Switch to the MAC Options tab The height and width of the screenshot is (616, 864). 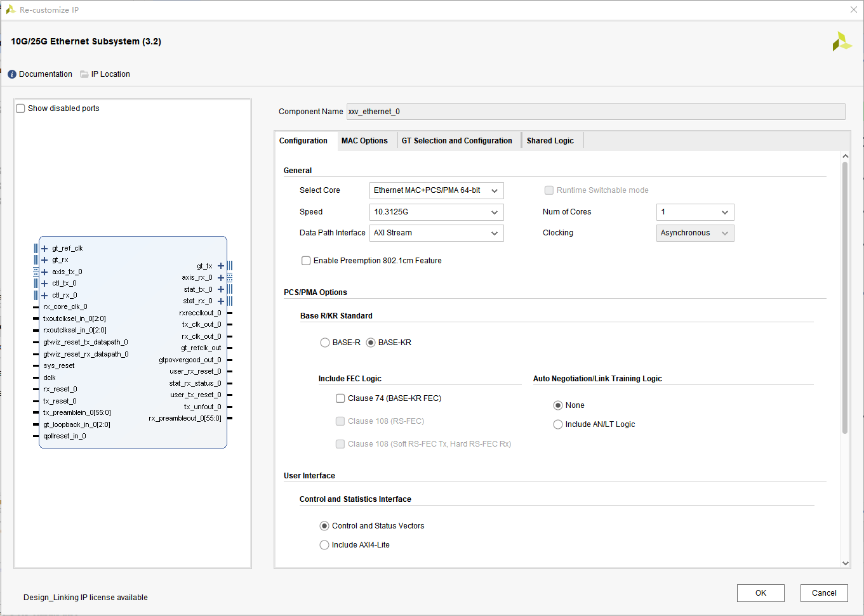(364, 141)
